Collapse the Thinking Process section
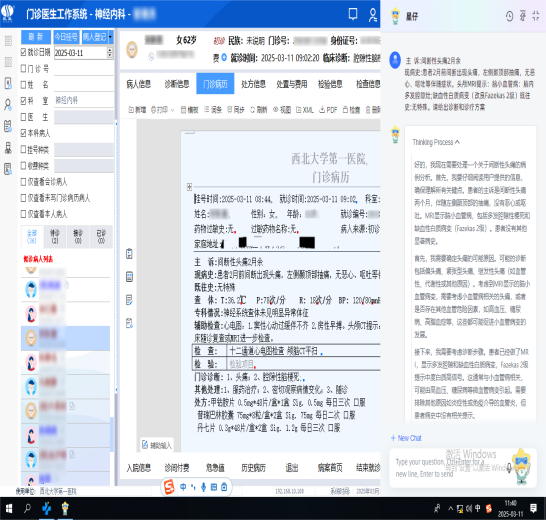The height and width of the screenshot is (520, 546). tap(436, 142)
